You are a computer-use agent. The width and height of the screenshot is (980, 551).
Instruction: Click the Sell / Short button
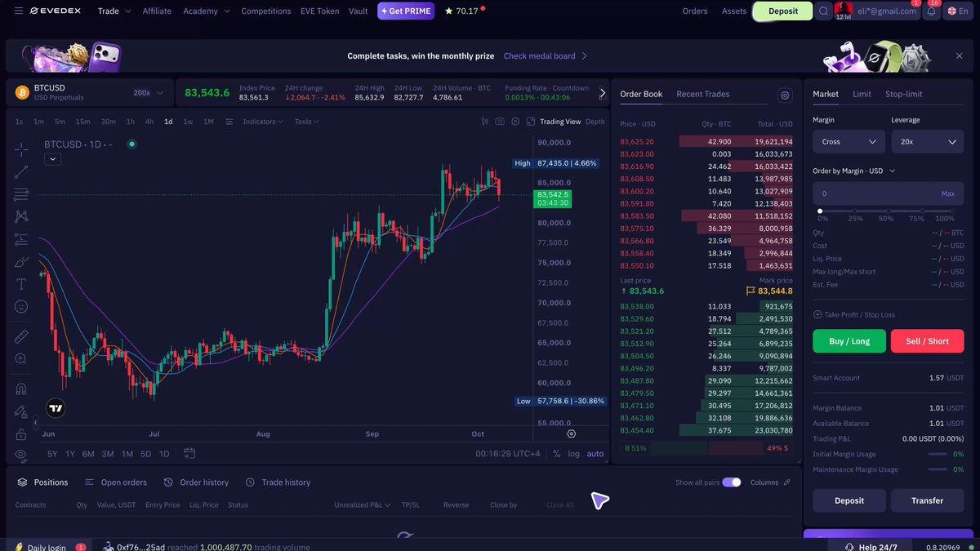click(x=928, y=341)
